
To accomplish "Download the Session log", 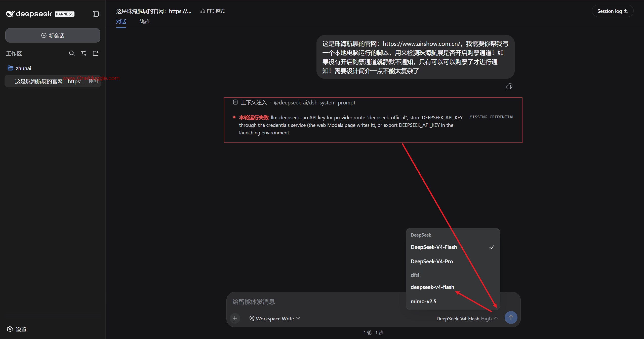I will point(613,11).
